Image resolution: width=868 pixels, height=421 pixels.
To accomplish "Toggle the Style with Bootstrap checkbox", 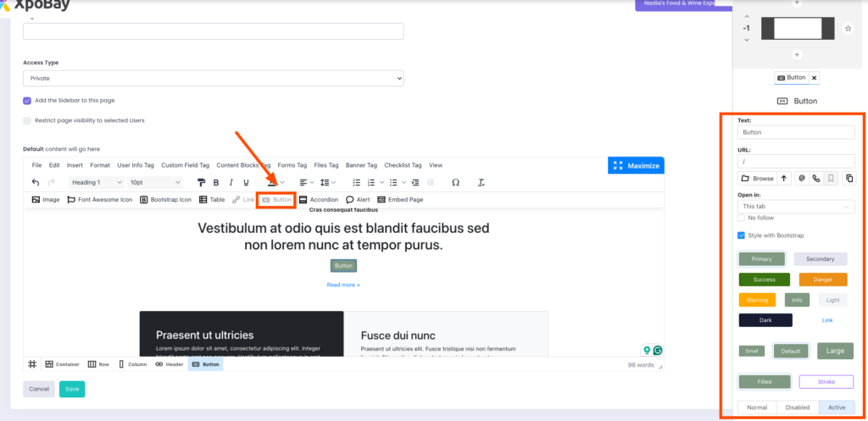I will click(x=742, y=235).
